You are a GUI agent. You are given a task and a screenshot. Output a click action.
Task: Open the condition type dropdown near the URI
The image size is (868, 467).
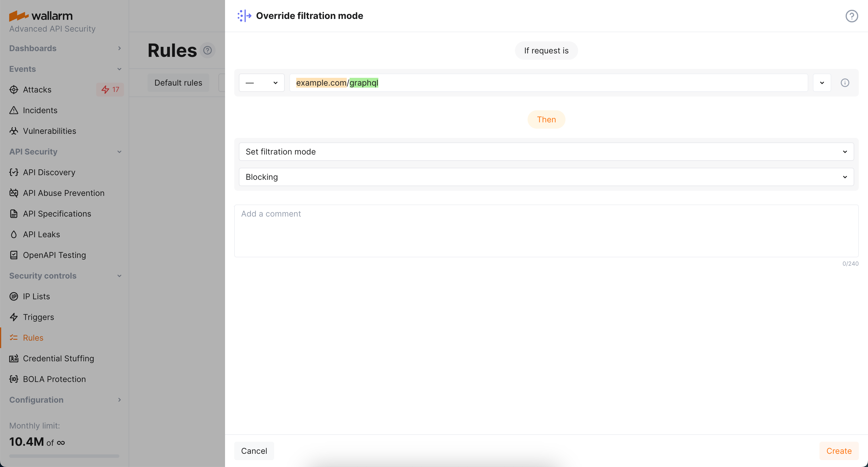[261, 83]
